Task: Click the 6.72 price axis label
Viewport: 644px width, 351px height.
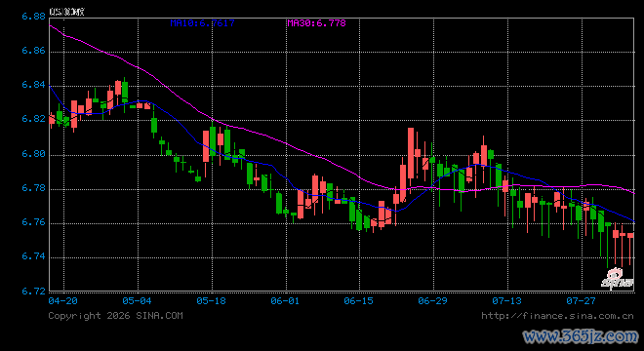Action: 33,292
